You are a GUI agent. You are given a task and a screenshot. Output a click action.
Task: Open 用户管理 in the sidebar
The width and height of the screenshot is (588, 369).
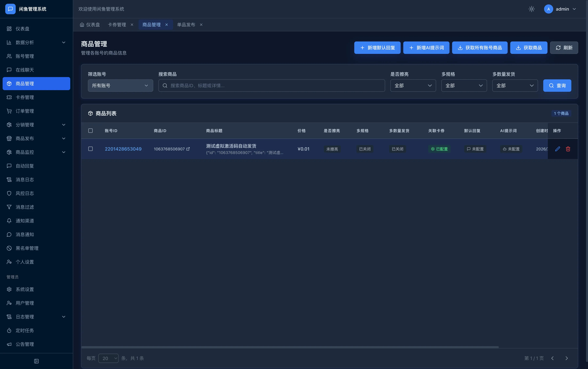[36, 303]
